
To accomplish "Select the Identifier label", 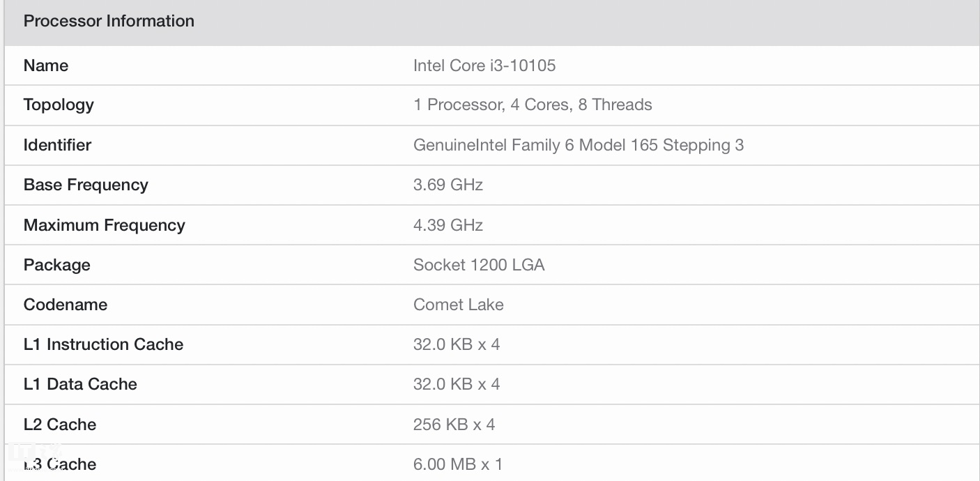I will pos(57,145).
